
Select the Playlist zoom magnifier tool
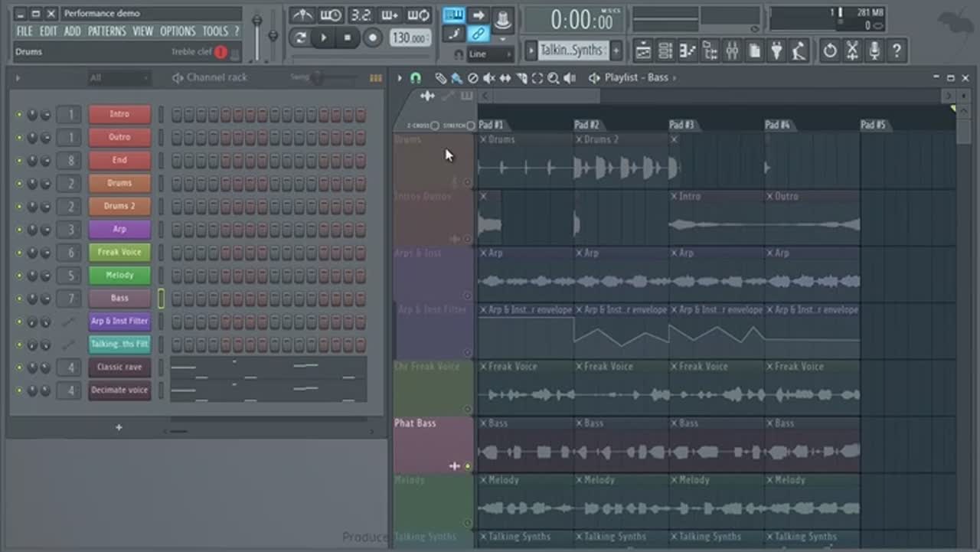[553, 78]
